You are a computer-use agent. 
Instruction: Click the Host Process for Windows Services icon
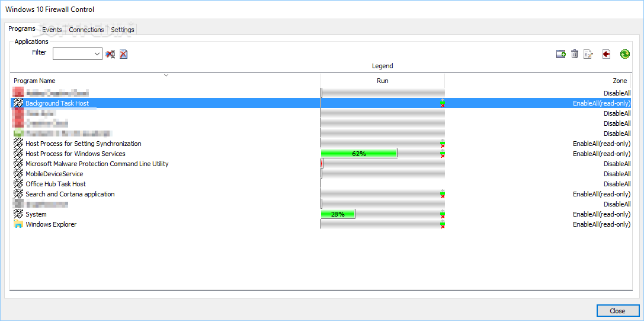[x=18, y=154]
